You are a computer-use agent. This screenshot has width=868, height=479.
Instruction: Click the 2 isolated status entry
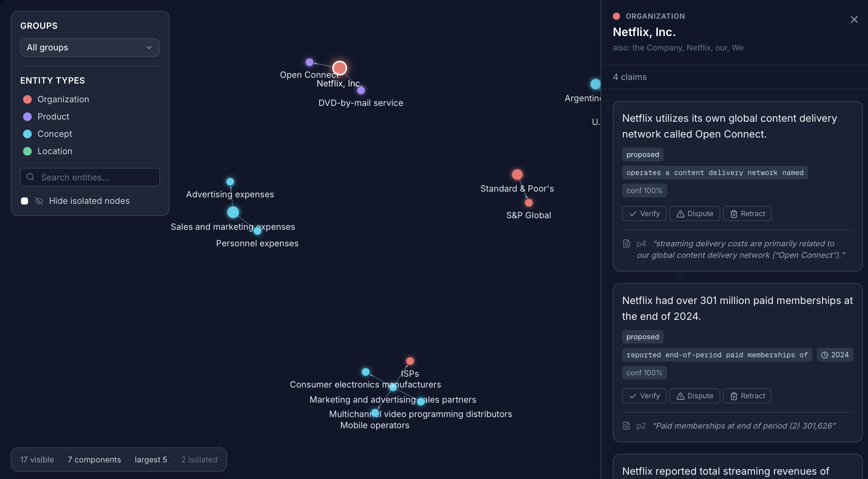tap(199, 460)
